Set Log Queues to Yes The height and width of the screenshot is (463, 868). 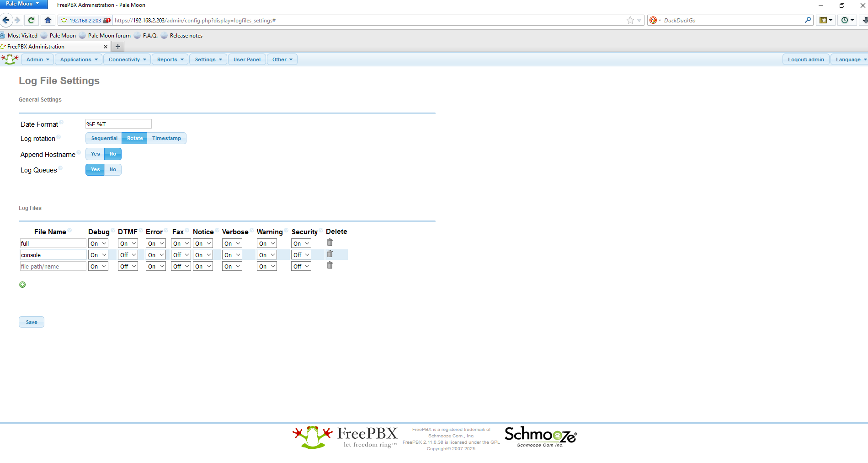tap(95, 170)
